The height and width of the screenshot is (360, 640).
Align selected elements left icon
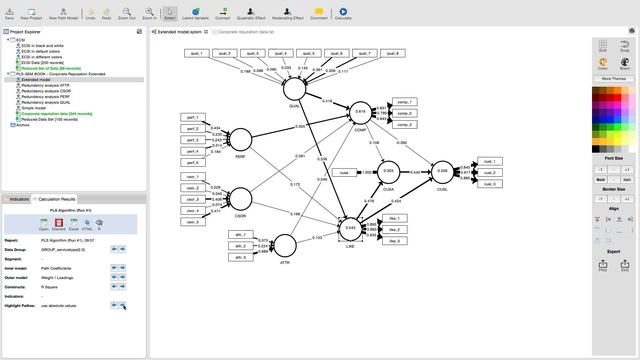tap(608, 220)
